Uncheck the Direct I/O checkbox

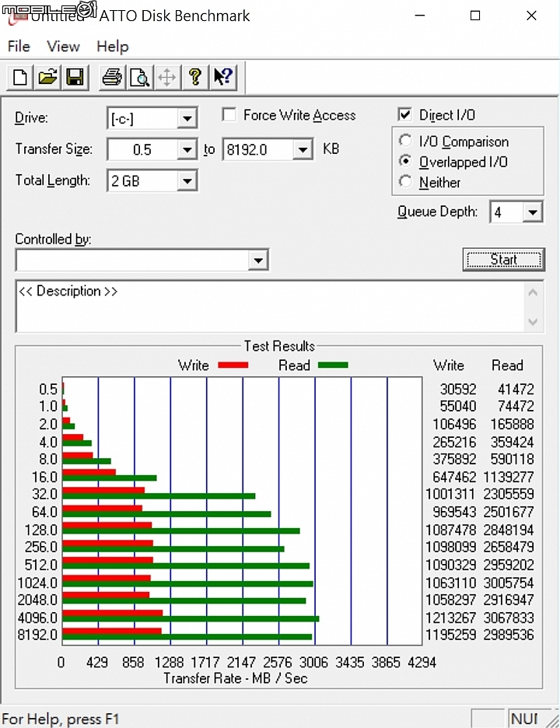405,114
